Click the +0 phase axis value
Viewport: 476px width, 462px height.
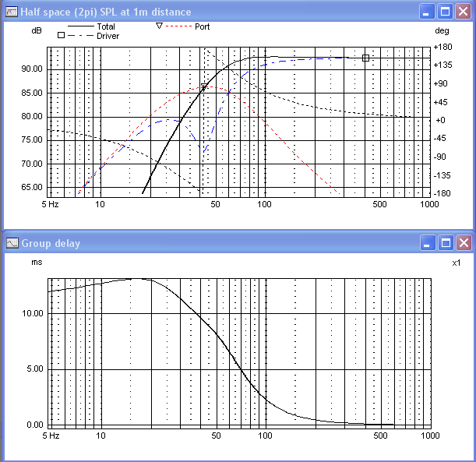point(440,120)
